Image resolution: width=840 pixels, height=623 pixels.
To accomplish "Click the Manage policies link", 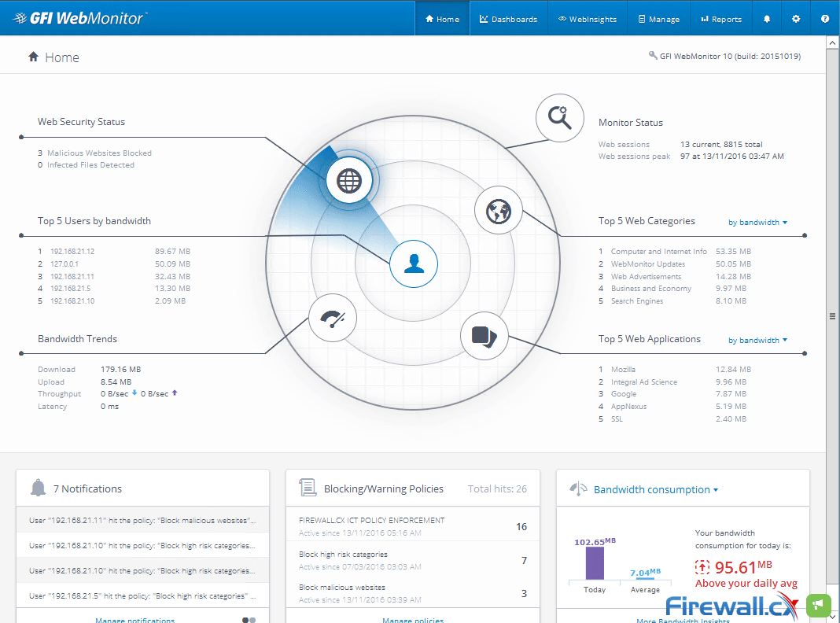I will [x=413, y=620].
